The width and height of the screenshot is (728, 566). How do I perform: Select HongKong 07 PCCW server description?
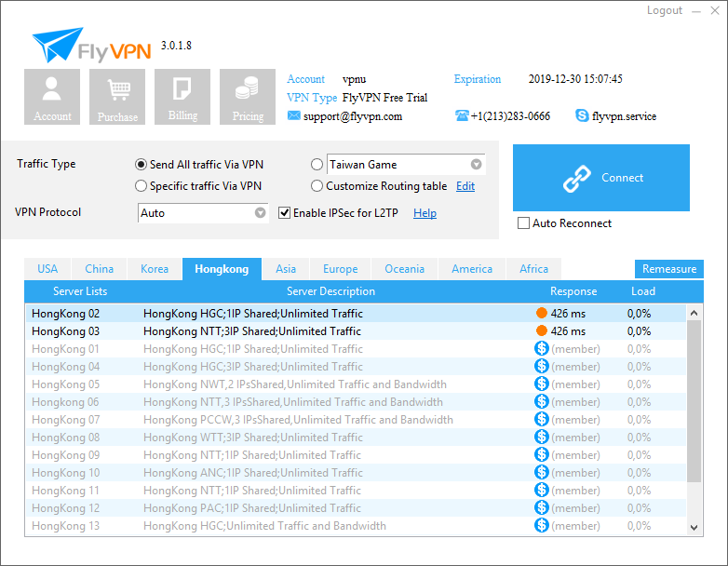click(298, 419)
